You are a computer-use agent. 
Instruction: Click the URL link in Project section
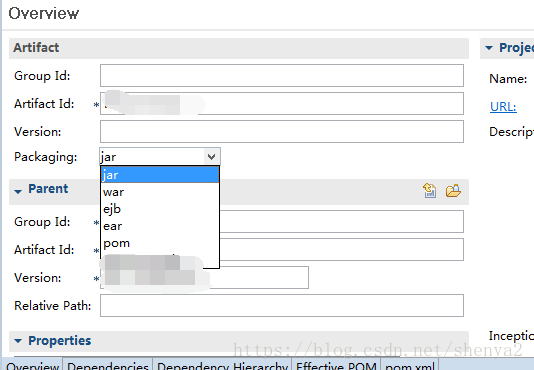click(503, 107)
